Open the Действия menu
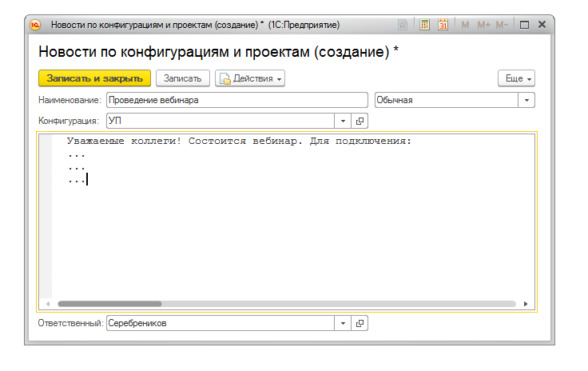Screen dimensions: 588x371 [x=250, y=78]
